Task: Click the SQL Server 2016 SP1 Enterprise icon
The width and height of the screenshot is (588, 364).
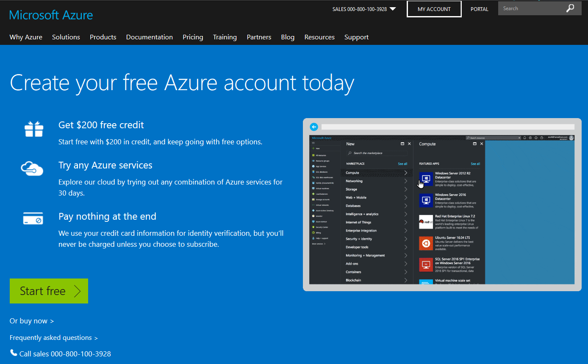Action: click(x=426, y=265)
